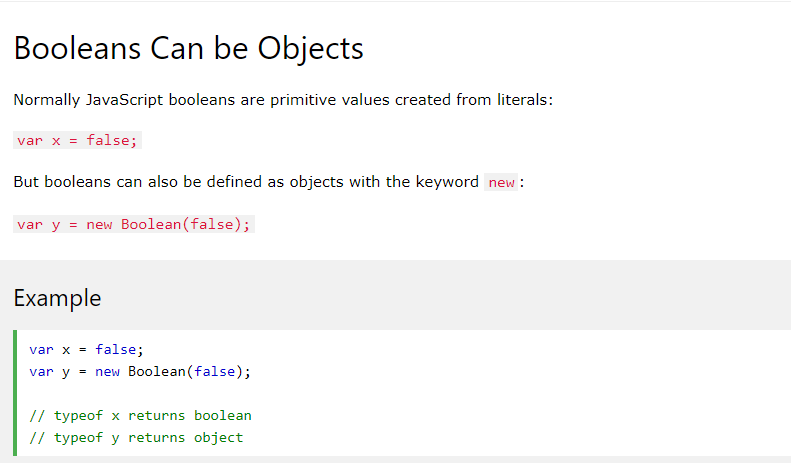Click the 'Example' heading
Viewport: 791px width, 463px height.
pyautogui.click(x=57, y=298)
